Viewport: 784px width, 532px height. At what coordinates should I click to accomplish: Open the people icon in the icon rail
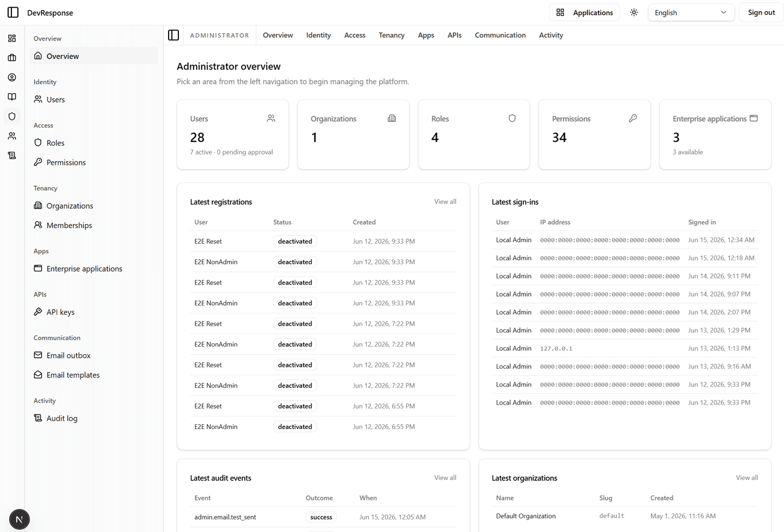click(x=12, y=136)
